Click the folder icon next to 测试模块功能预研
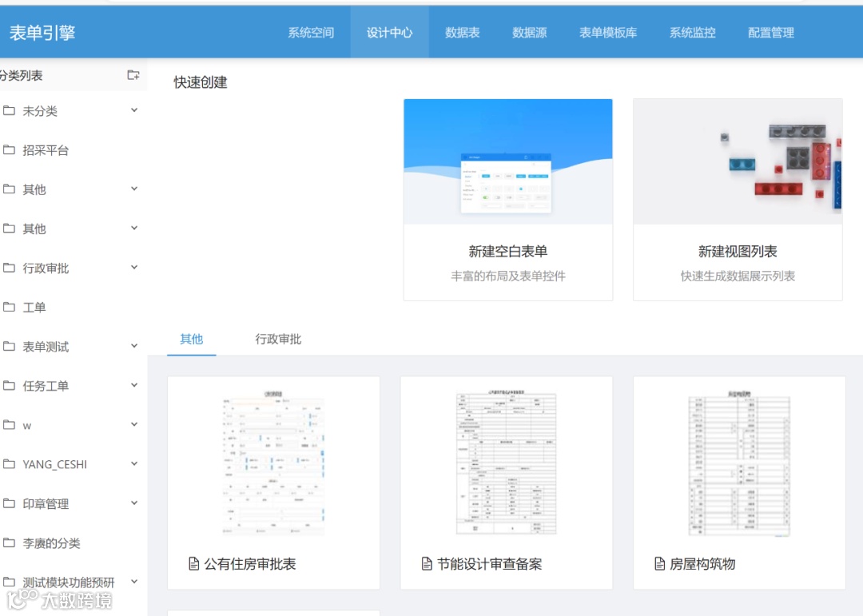Screen dimensions: 863x616 9,582
